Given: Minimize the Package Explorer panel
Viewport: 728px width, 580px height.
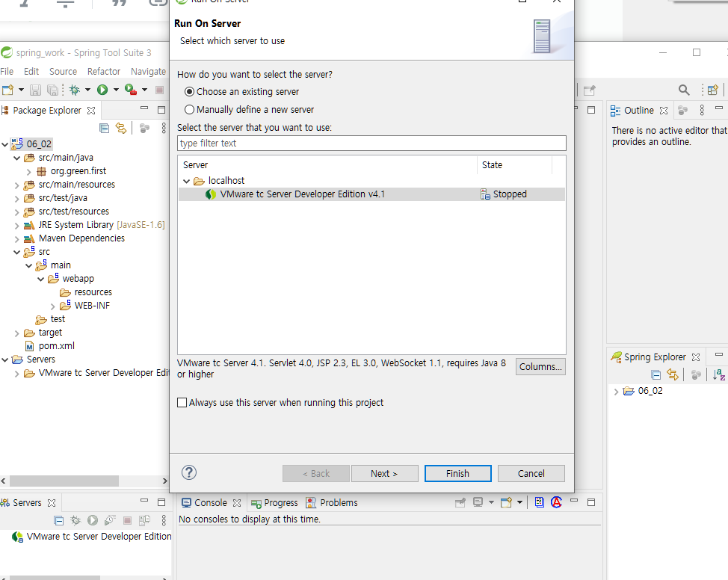Looking at the screenshot, I should tap(144, 108).
